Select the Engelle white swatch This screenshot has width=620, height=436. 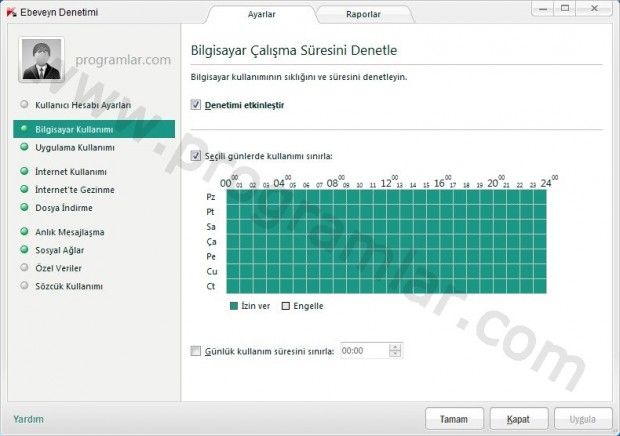[285, 306]
